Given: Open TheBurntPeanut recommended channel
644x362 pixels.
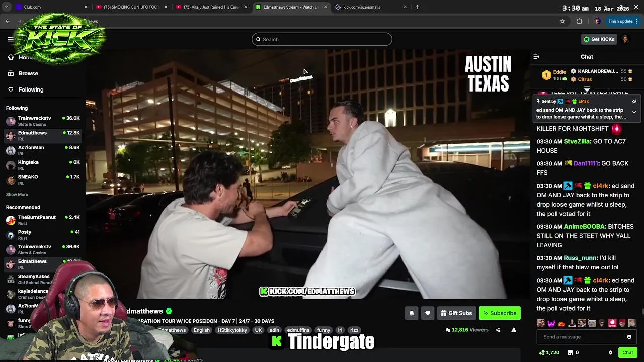Looking at the screenshot, I should (42, 220).
